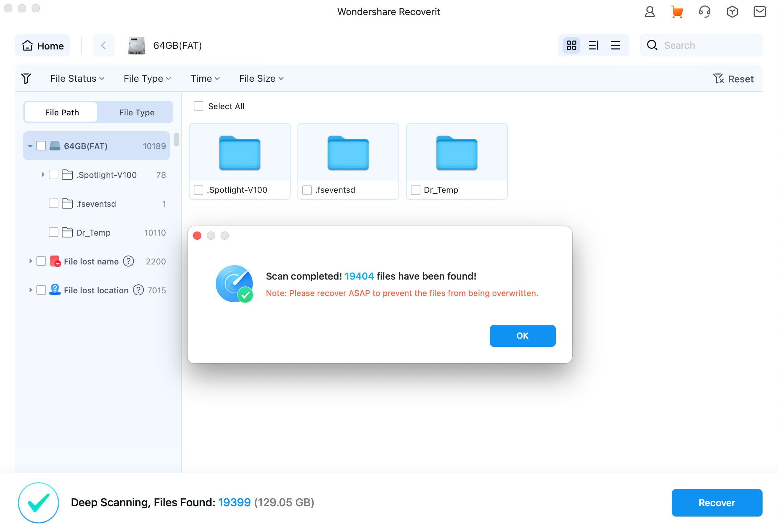Check .Spotlight-V100 checkbox in sidebar
This screenshot has width=778, height=532.
tap(54, 174)
